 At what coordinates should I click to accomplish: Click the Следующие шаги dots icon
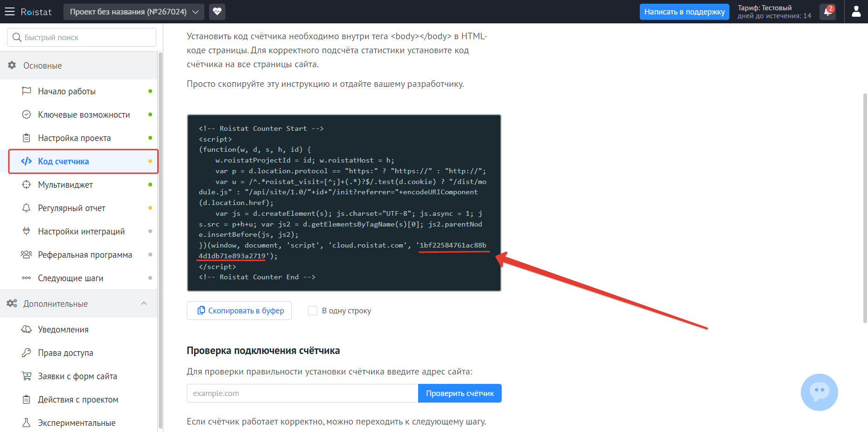point(27,278)
